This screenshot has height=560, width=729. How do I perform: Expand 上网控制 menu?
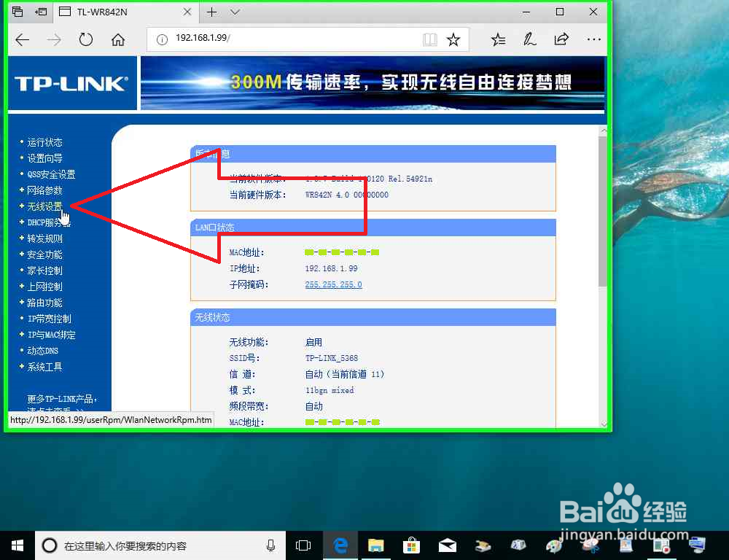point(44,287)
